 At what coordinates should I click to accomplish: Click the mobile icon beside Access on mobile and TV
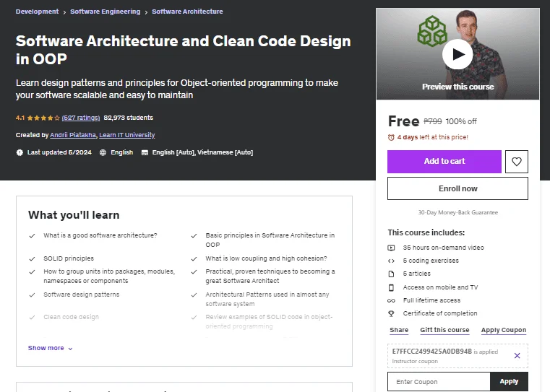point(391,287)
